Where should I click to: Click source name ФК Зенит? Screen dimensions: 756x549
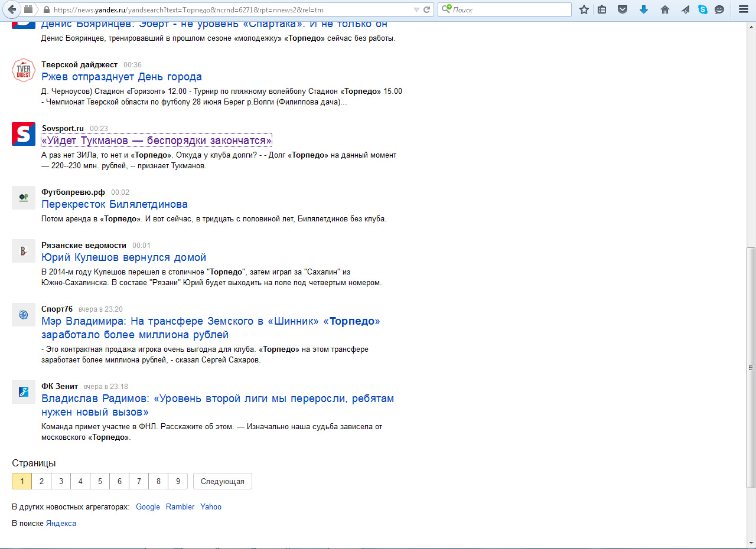(60, 386)
